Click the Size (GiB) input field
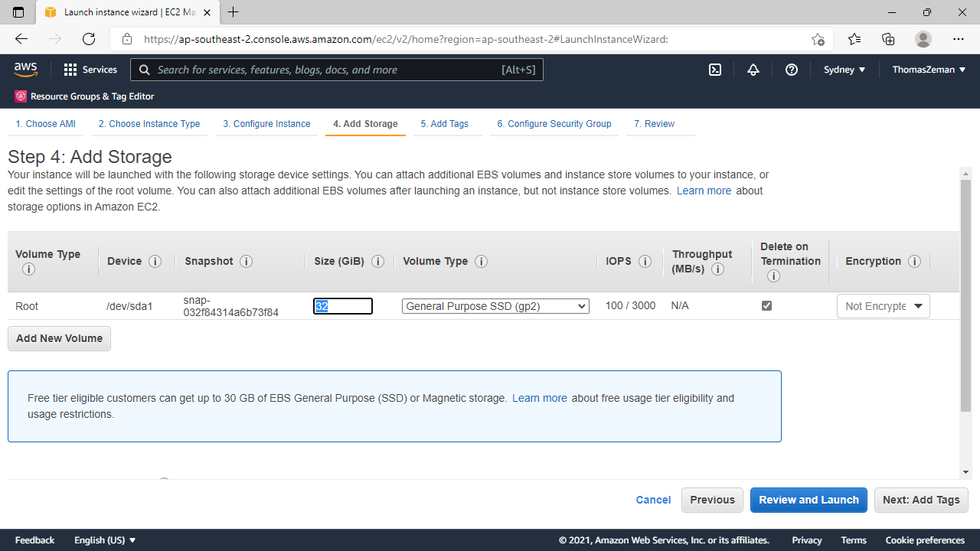 pos(343,306)
